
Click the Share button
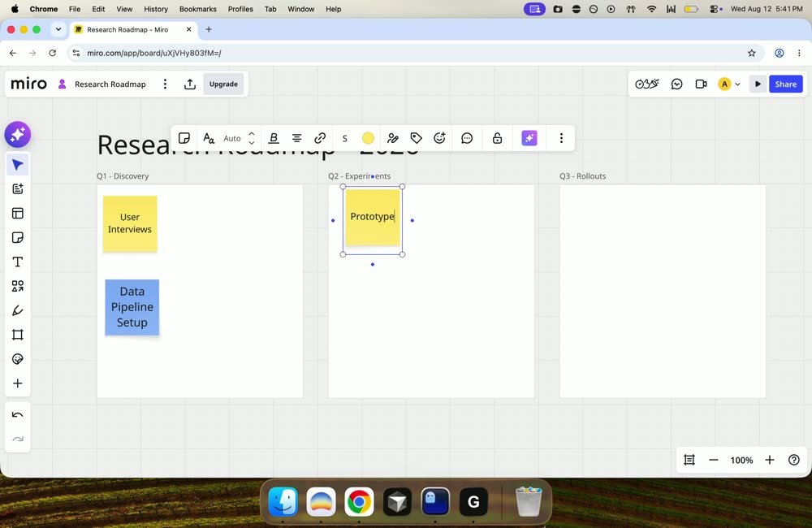point(785,84)
